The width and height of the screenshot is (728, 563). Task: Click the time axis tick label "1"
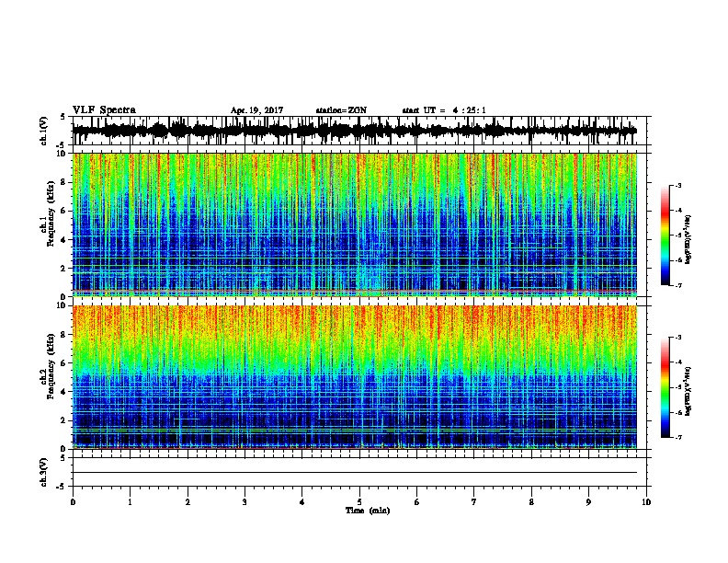point(130,502)
